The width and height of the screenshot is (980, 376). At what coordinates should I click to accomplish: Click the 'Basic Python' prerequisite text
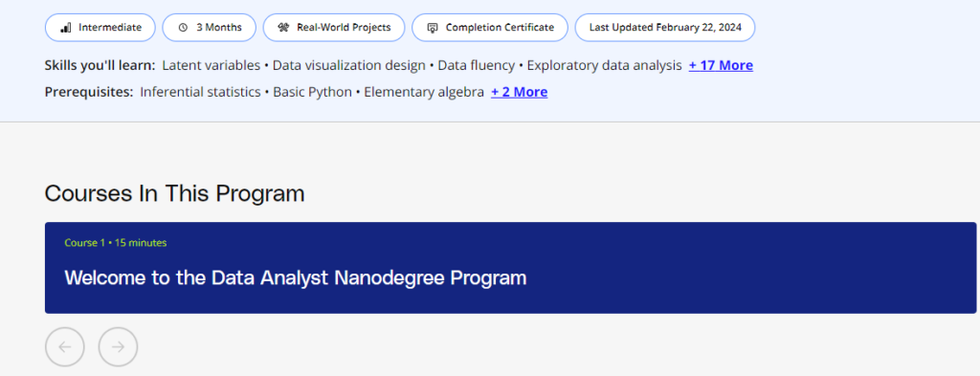click(x=313, y=92)
